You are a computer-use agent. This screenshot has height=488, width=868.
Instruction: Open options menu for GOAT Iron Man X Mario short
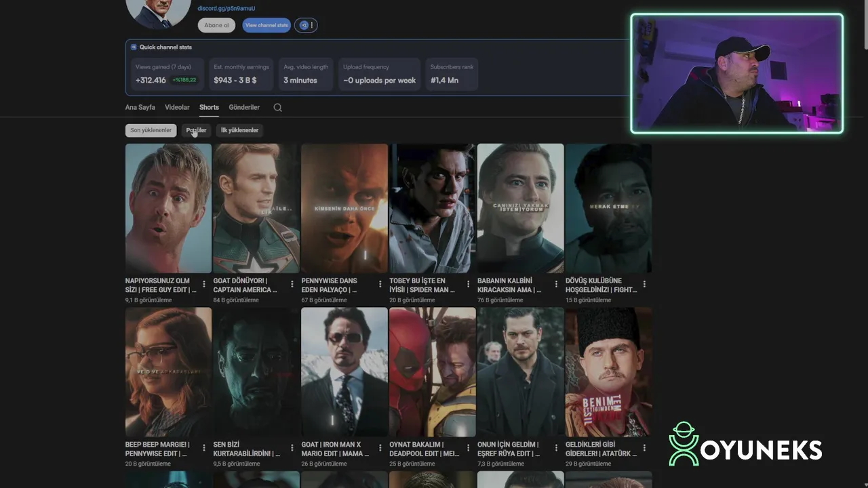pos(380,449)
